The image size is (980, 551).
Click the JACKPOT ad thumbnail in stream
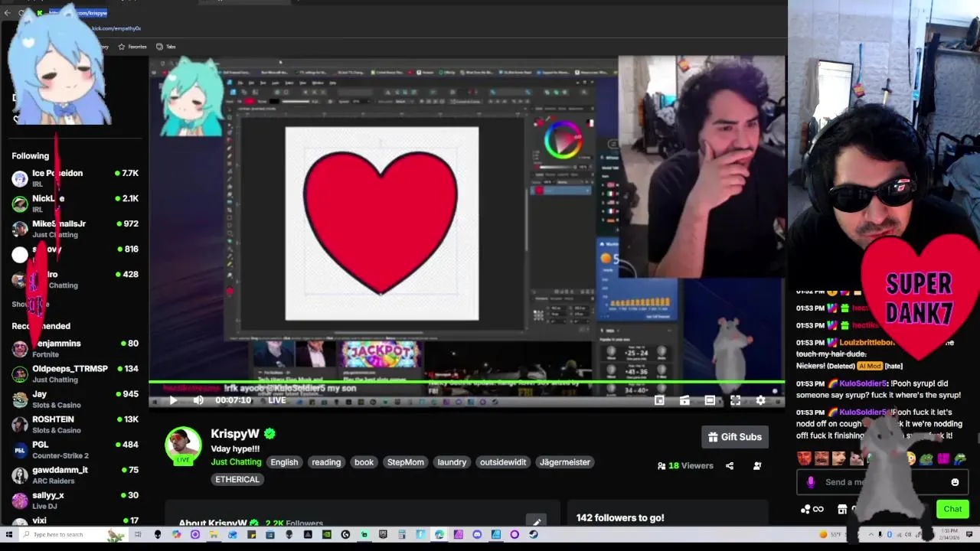381,354
